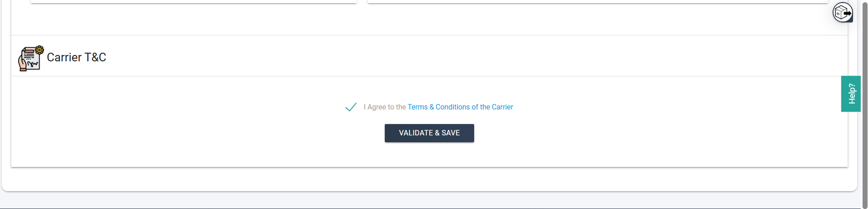Click the VALIDATE & SAVE button
This screenshot has width=868, height=209.
(x=429, y=133)
